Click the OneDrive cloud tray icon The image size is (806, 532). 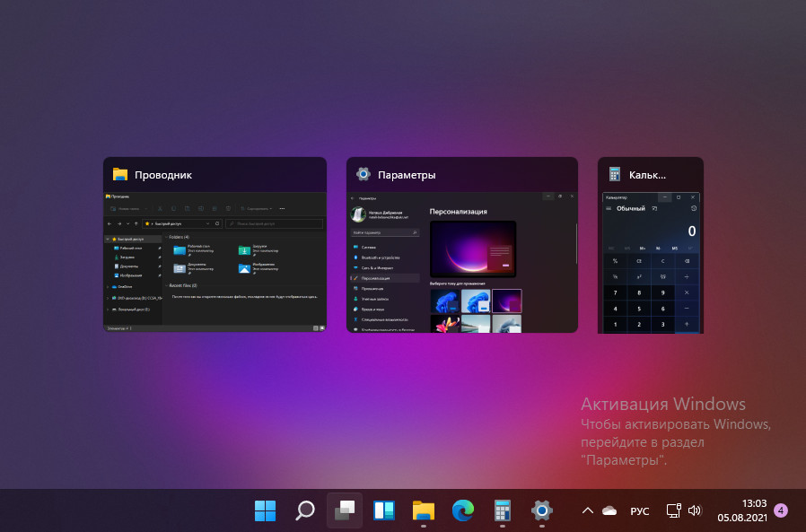609,510
